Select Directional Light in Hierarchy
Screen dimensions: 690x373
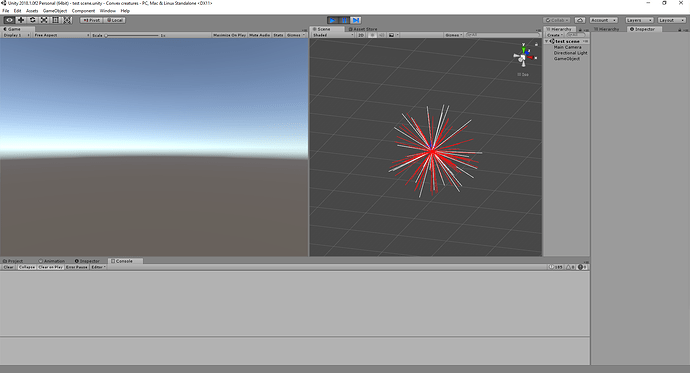tap(570, 53)
